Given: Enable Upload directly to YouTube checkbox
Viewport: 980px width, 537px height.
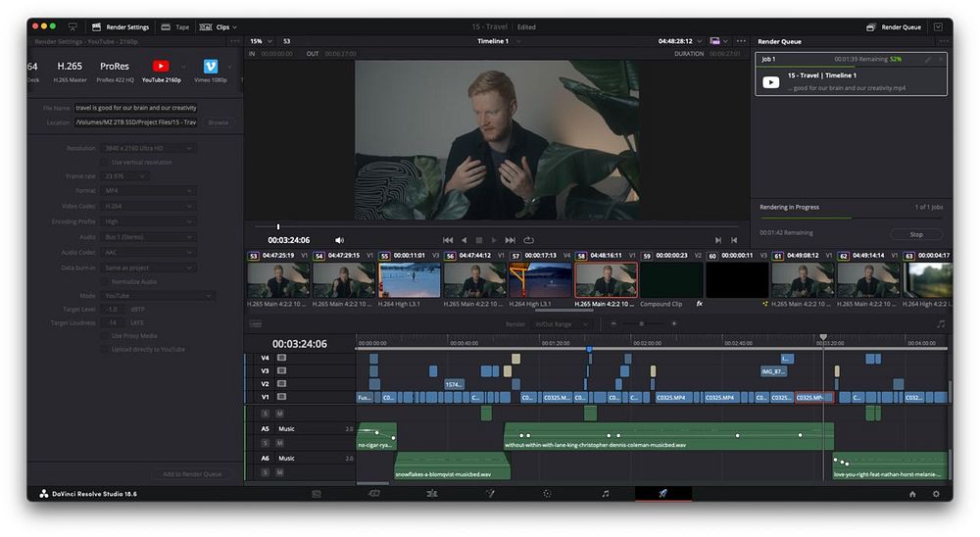Looking at the screenshot, I should click(104, 349).
